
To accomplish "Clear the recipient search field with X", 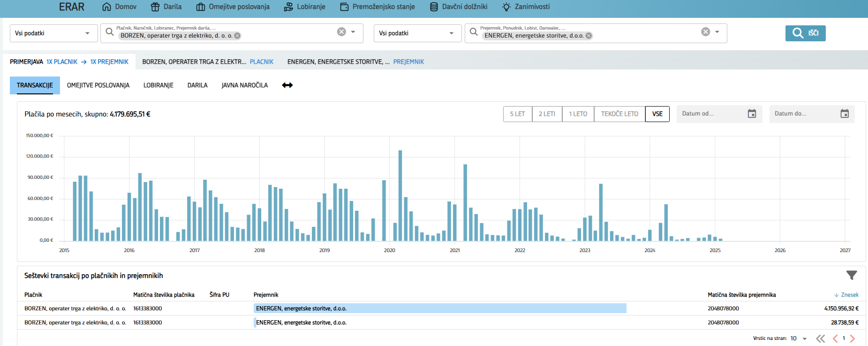I will click(x=705, y=32).
